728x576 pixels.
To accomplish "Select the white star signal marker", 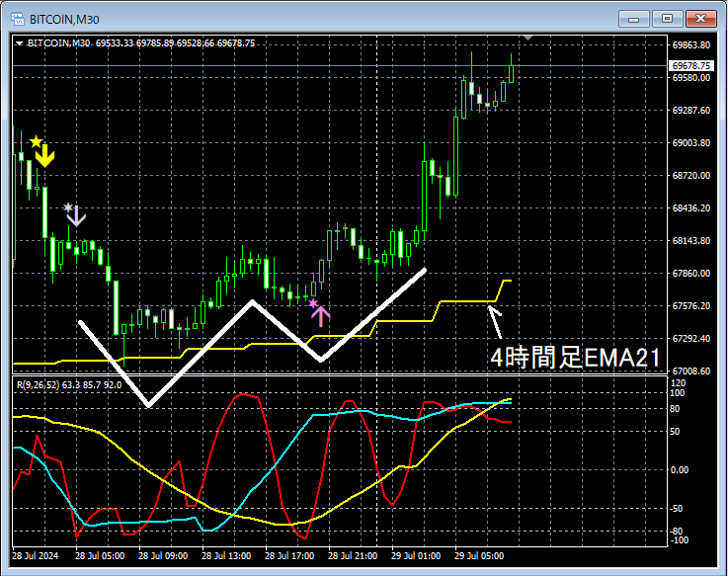I will click(68, 206).
